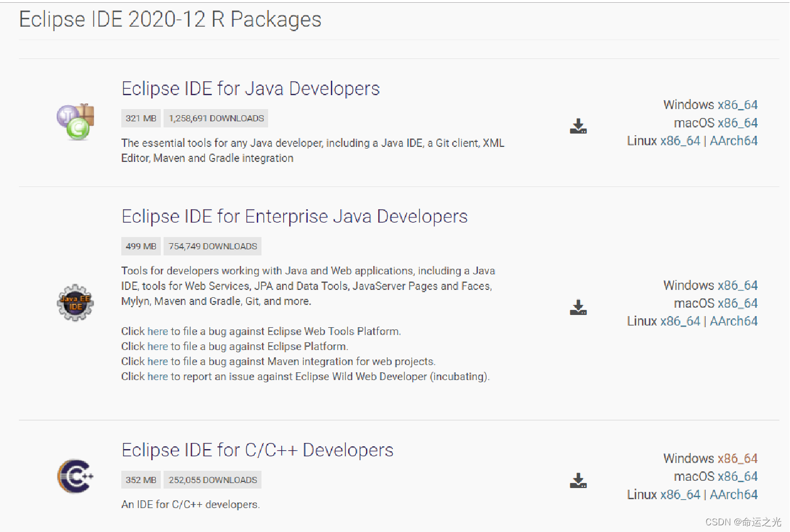The height and width of the screenshot is (532, 790).
Task: Click the 754,749 DOWNLOADS badge
Action: click(x=213, y=246)
